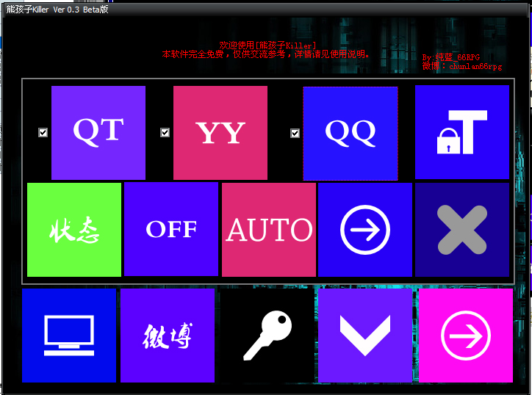The height and width of the screenshot is (395, 532).
Task: Click the computer monitor tile
Action: (69, 336)
